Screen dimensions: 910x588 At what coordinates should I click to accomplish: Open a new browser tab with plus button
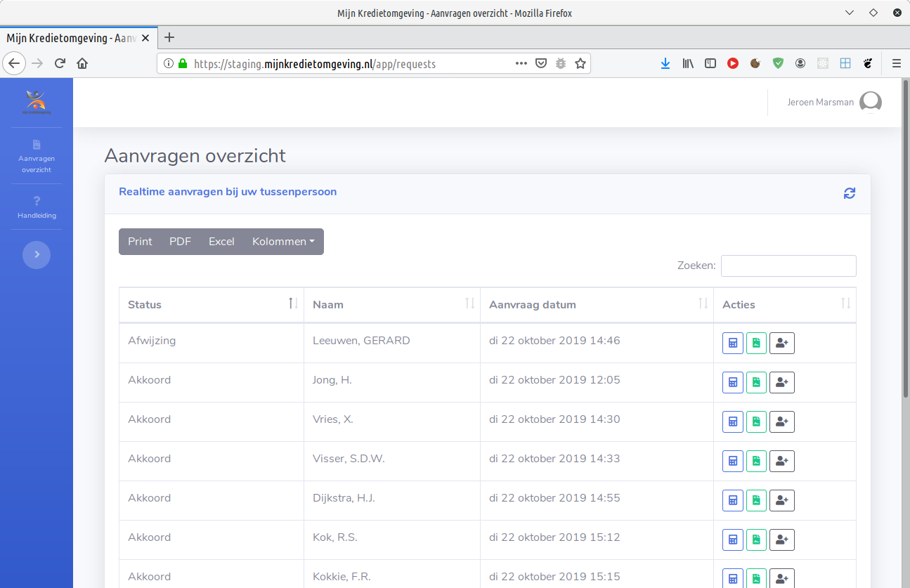pos(169,38)
